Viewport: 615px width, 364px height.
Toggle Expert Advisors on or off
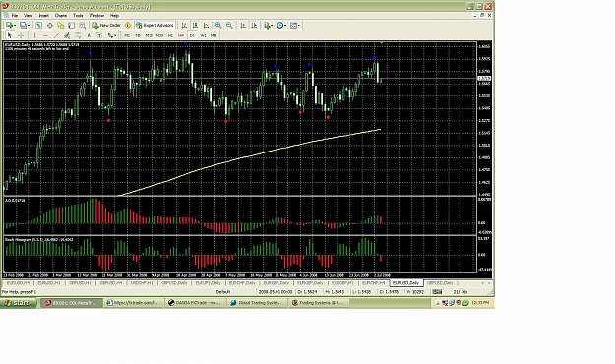154,26
